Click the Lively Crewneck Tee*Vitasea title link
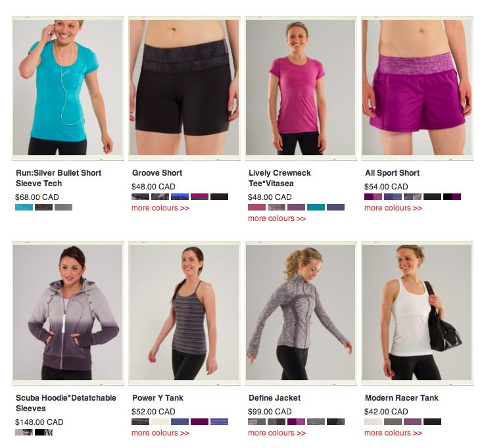Screen dimensions: 484x448 [x=279, y=178]
